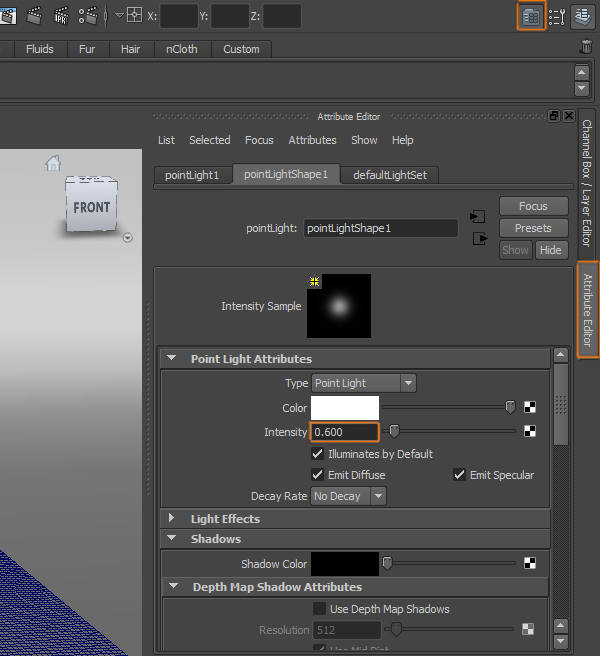The image size is (600, 656).
Task: Toggle Illuminates by Default checkbox
Action: pos(318,454)
